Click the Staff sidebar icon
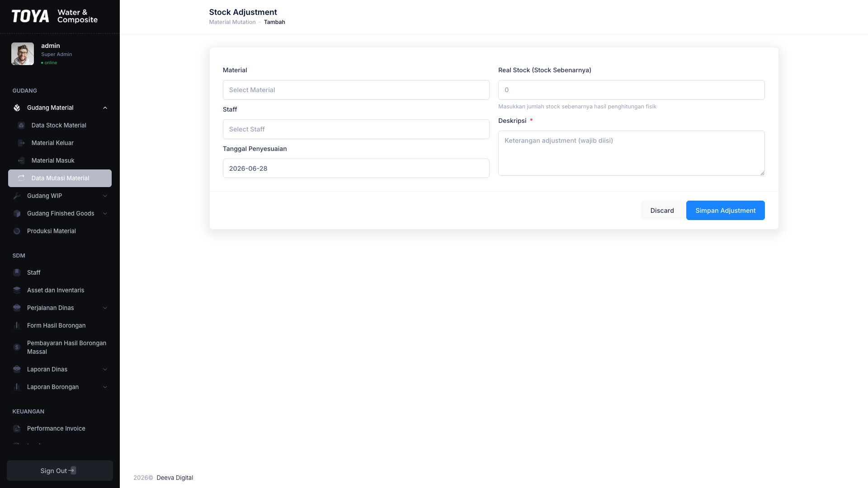Viewport: 868px width, 488px height. tap(17, 273)
